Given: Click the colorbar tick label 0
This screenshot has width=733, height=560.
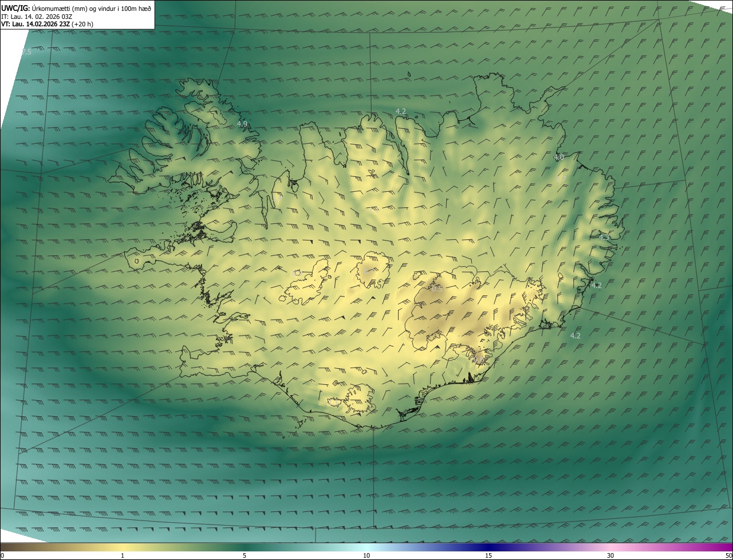Looking at the screenshot, I should point(2,555).
